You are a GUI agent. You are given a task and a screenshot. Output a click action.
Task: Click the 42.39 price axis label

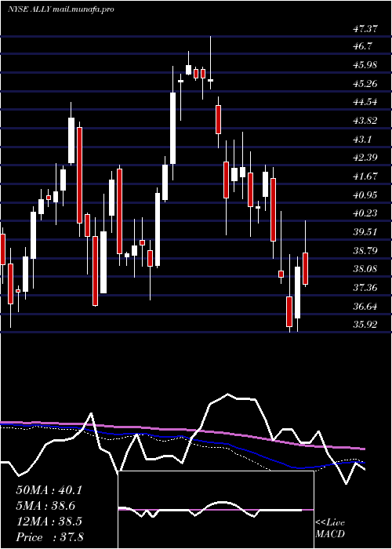tap(365, 157)
